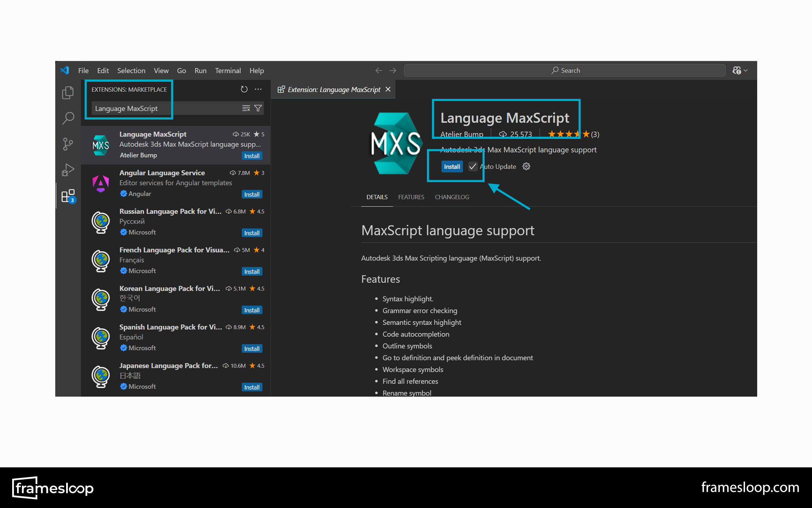Switch to the FEATURES tab

click(x=411, y=197)
